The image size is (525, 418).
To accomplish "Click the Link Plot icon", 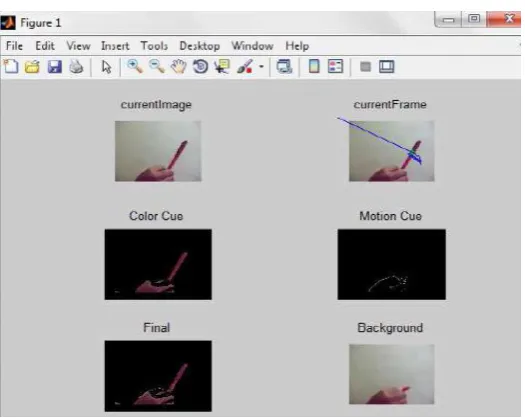I will [284, 66].
